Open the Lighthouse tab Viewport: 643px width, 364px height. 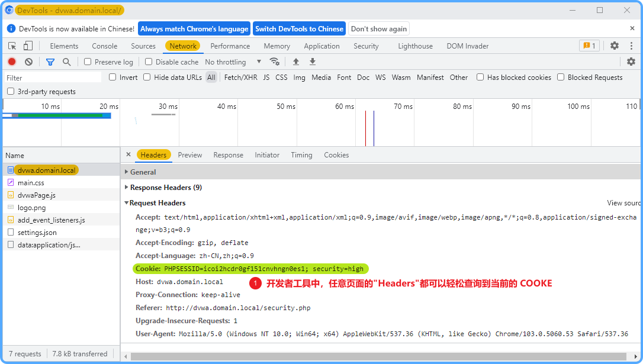415,46
